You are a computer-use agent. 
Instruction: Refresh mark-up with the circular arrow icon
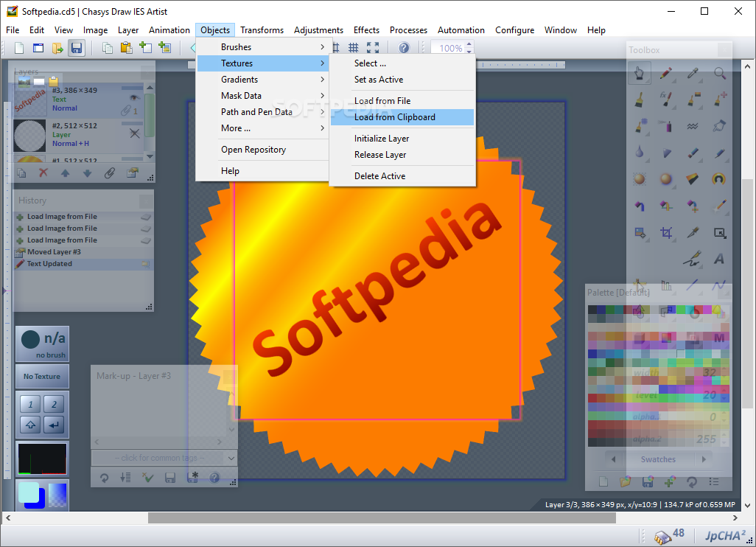[104, 478]
